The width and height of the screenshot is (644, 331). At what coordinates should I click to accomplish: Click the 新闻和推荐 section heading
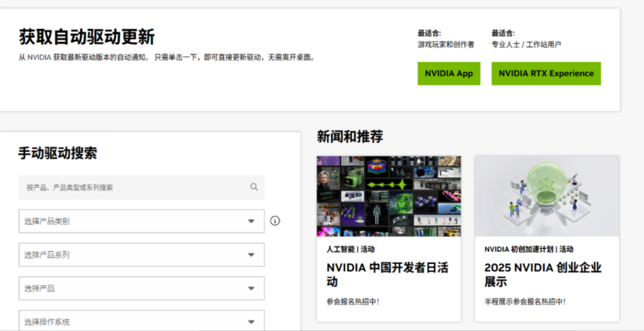[350, 137]
